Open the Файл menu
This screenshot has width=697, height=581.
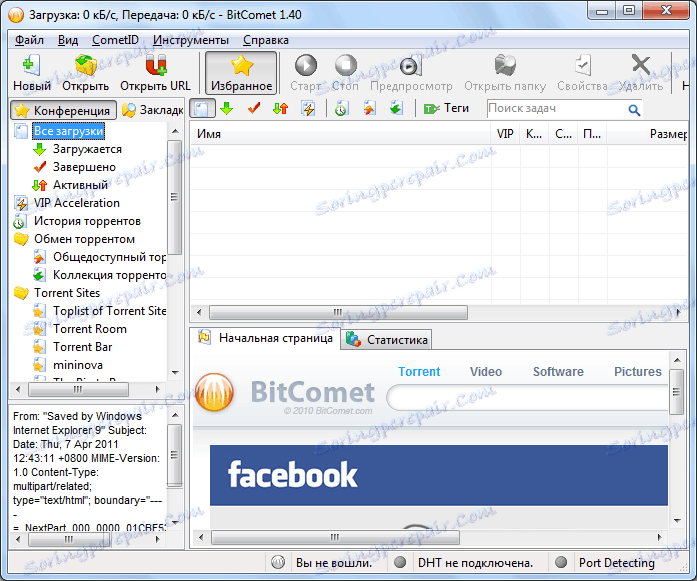[29, 40]
